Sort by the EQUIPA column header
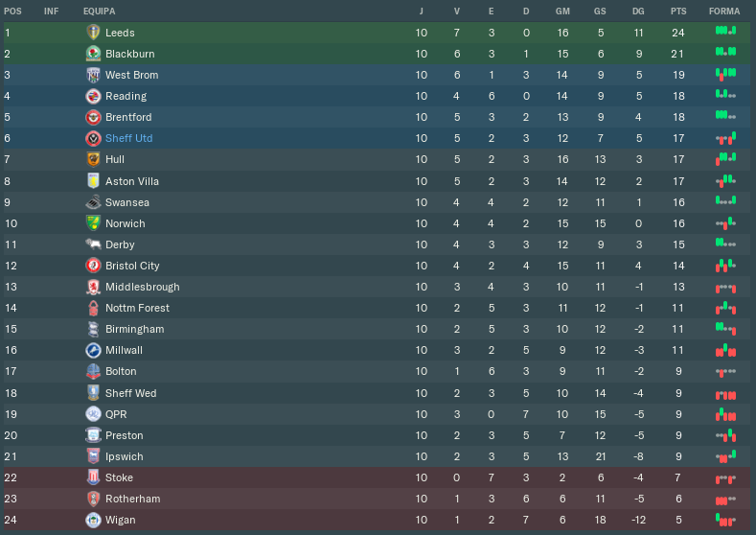This screenshot has height=535, width=756. pyautogui.click(x=100, y=11)
